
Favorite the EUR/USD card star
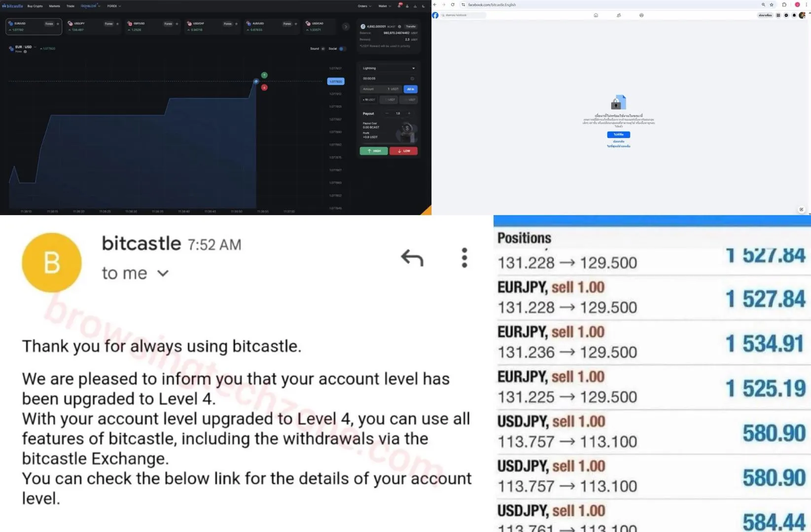point(58,24)
